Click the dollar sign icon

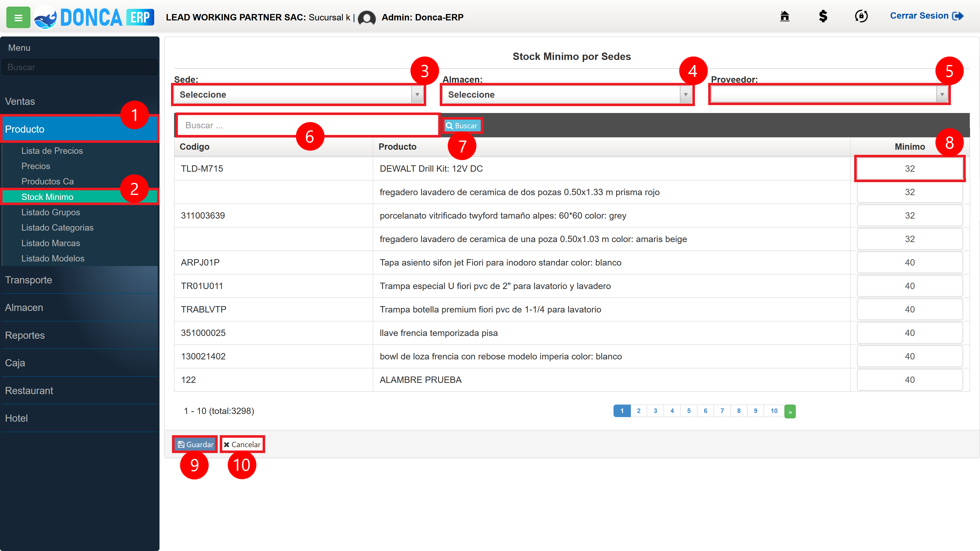(x=823, y=16)
